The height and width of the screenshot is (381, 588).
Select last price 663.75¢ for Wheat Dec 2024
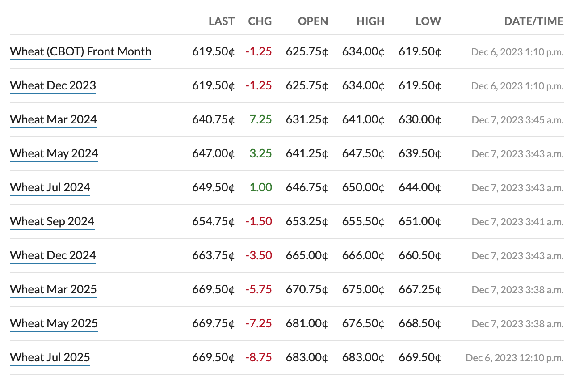click(x=214, y=256)
